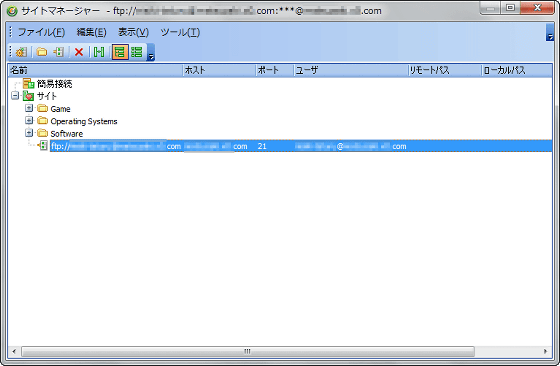Minimize the サイトマネージャー window
The width and height of the screenshot is (560, 366).
tap(491, 8)
